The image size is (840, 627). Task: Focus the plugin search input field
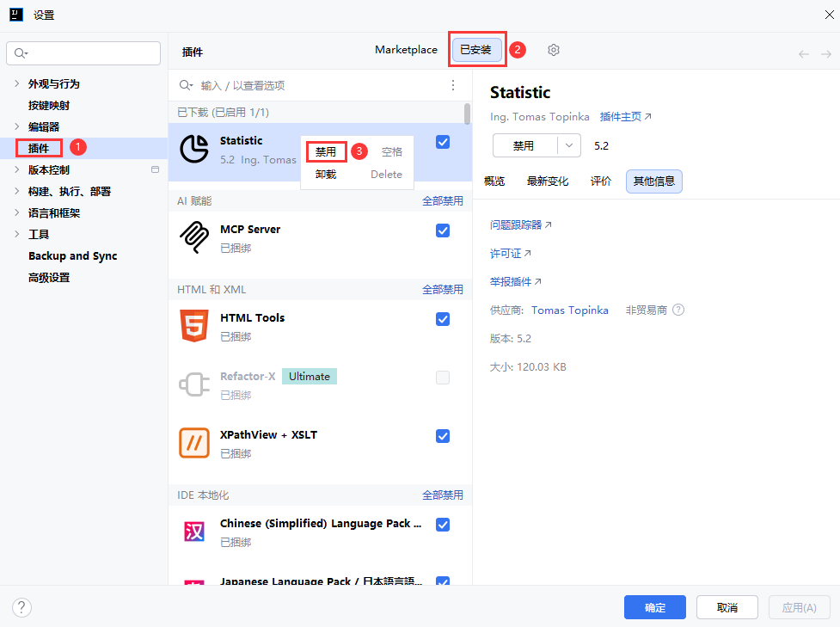coord(322,85)
